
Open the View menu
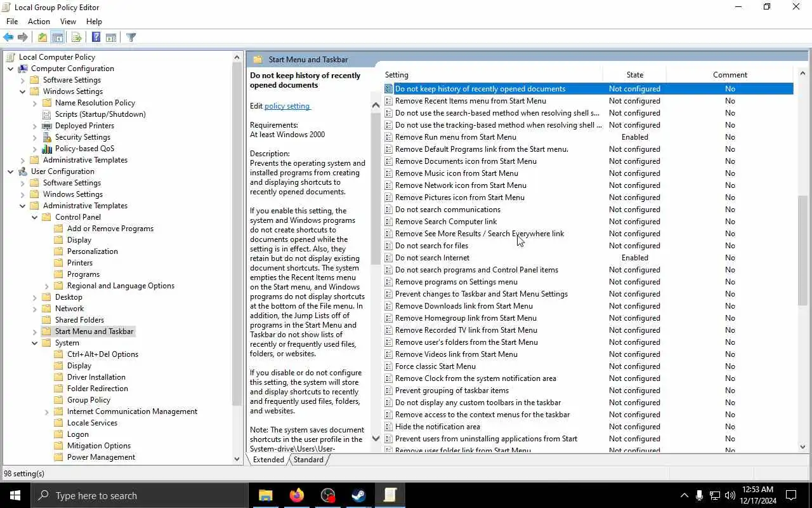point(68,21)
